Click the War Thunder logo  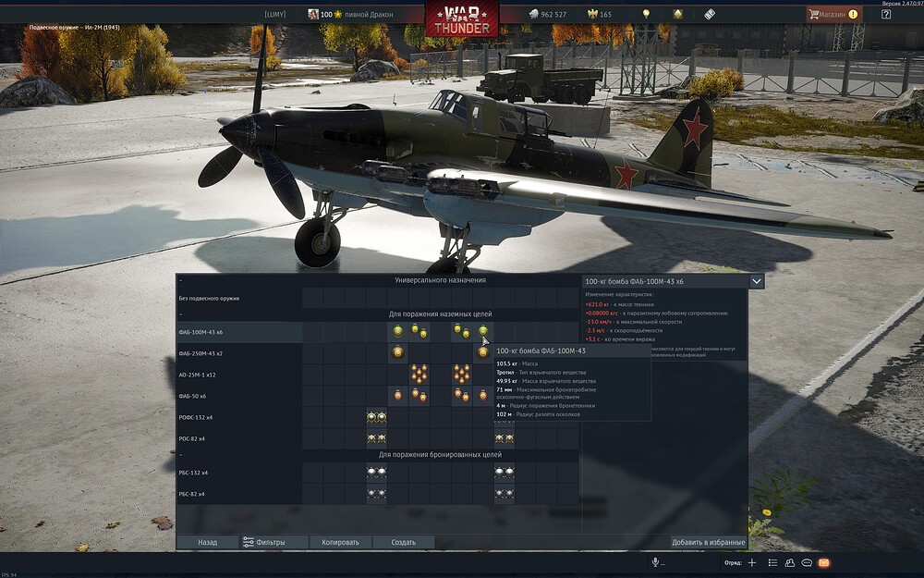(x=461, y=19)
